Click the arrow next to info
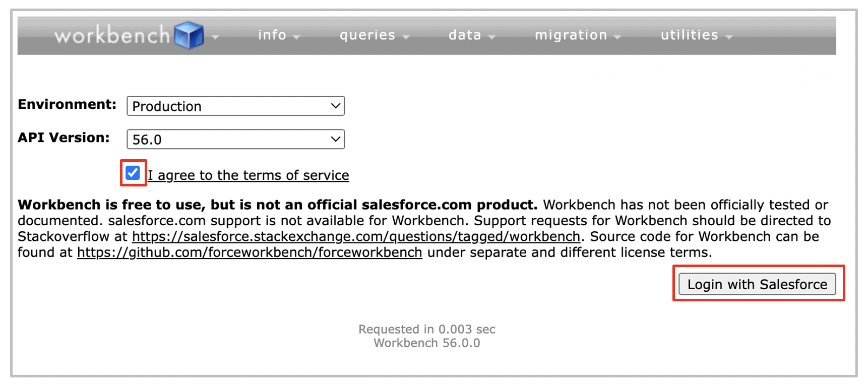Viewport: 868px width, 385px height. [x=296, y=37]
